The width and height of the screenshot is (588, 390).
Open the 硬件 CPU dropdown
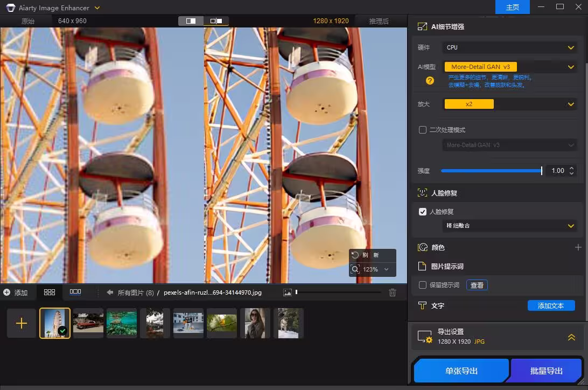(x=509, y=47)
